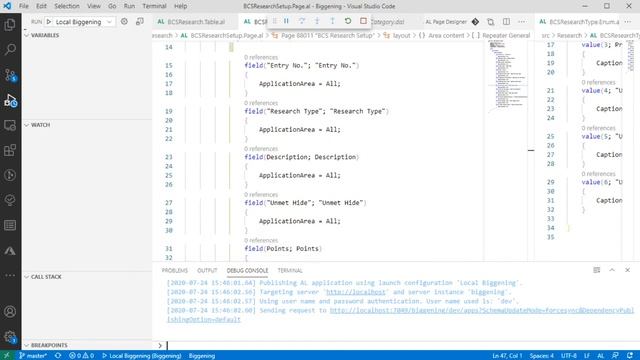Image resolution: width=640 pixels, height=360 pixels.
Task: Show additional views ellipsis in activity bar
Action: point(10,276)
